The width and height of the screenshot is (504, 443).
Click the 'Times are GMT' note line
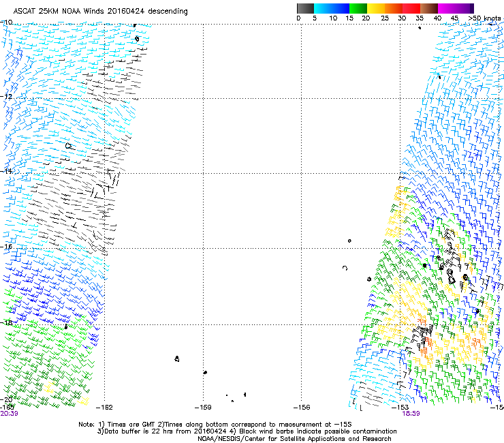point(215,425)
